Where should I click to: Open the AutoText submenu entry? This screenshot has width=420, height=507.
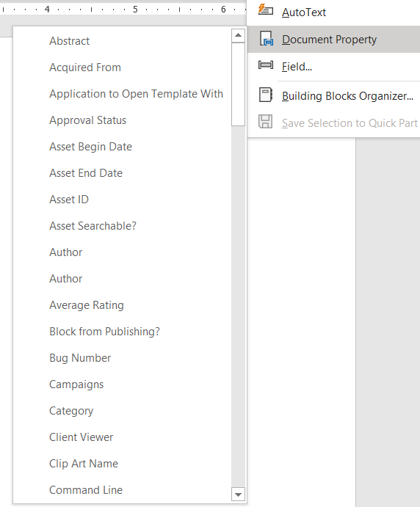pyautogui.click(x=333, y=12)
